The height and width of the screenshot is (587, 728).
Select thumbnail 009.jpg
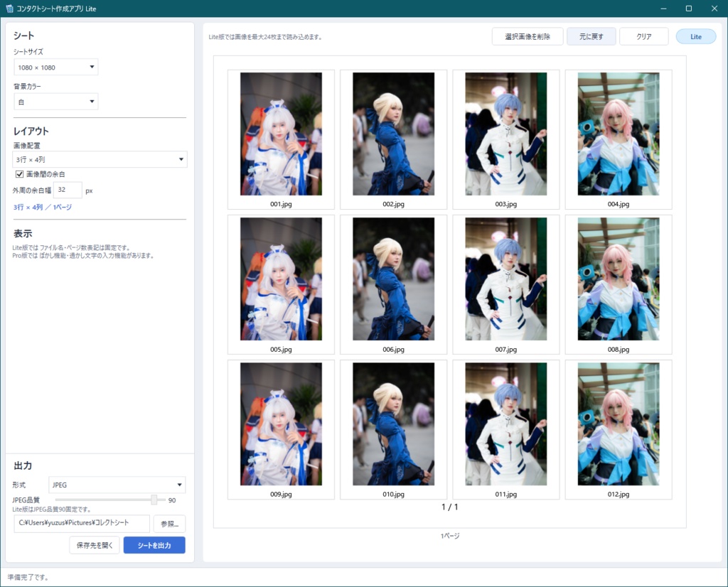point(281,430)
